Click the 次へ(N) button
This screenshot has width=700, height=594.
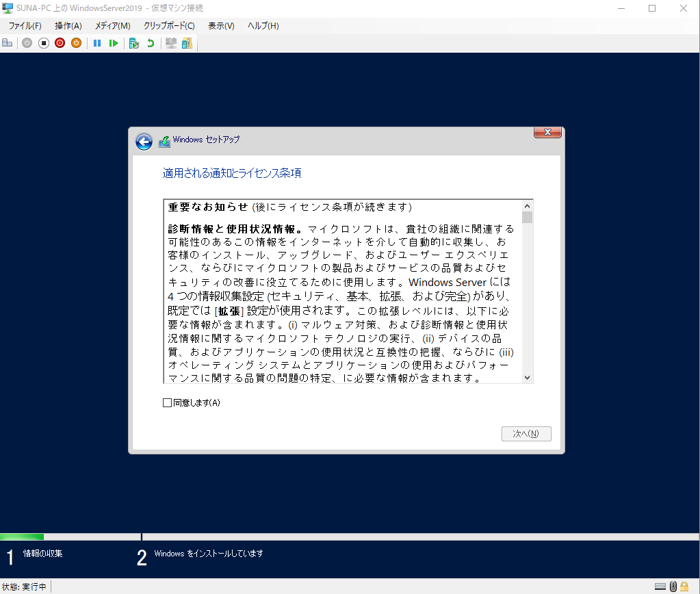pyautogui.click(x=526, y=434)
